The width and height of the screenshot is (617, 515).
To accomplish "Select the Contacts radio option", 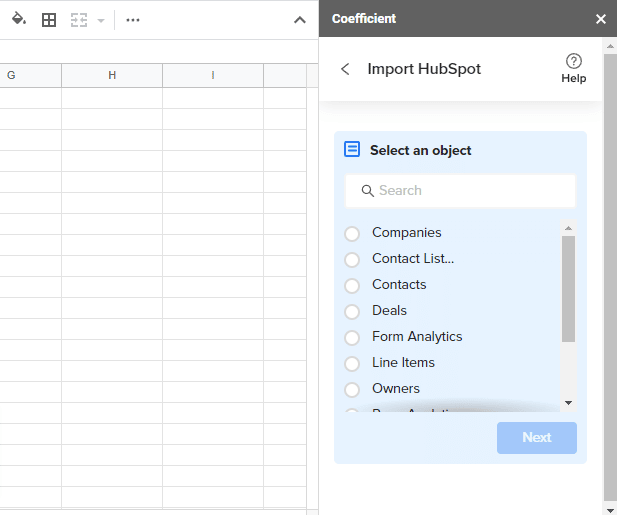I will click(x=352, y=286).
